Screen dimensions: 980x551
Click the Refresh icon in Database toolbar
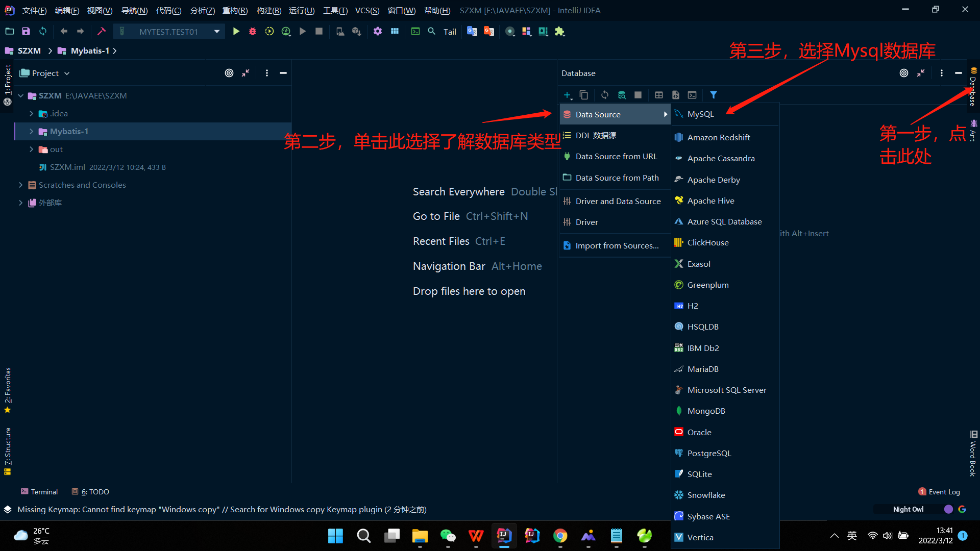click(605, 95)
